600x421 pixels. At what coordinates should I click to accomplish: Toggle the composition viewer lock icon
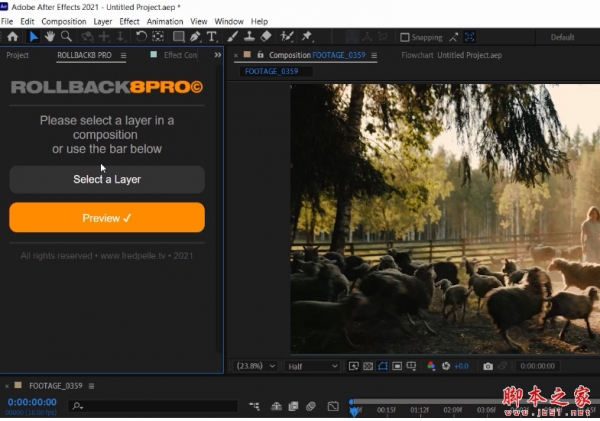pos(260,55)
